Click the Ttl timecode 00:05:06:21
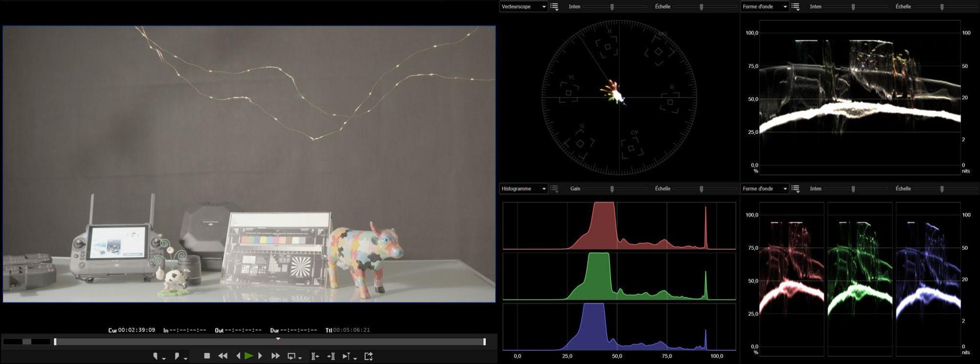Image resolution: width=980 pixels, height=364 pixels. click(x=352, y=330)
